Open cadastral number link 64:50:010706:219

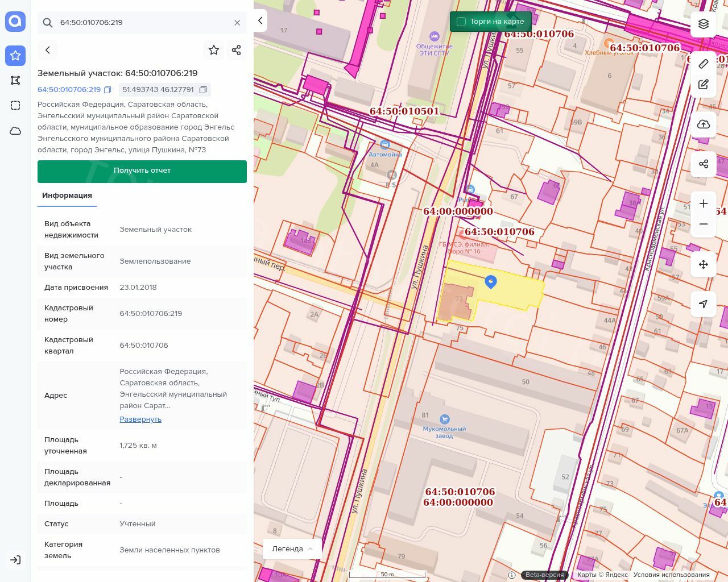click(69, 90)
